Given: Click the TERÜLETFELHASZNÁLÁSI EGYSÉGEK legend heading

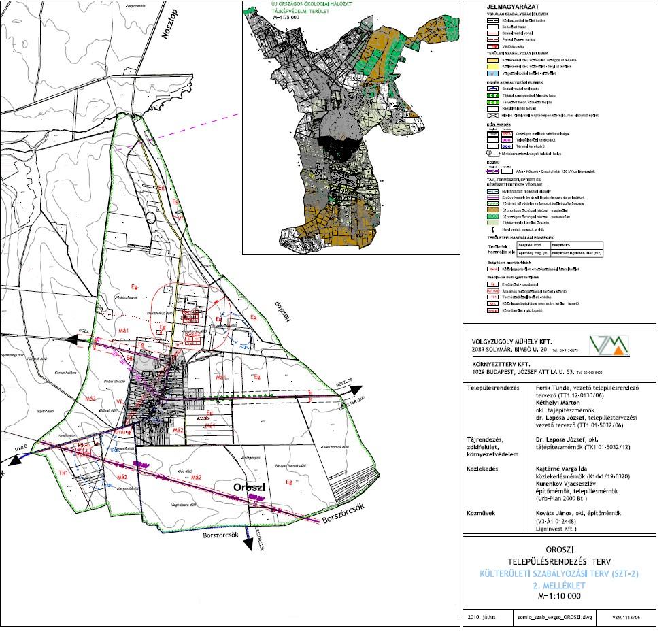Looking at the screenshot, I should [x=520, y=237].
